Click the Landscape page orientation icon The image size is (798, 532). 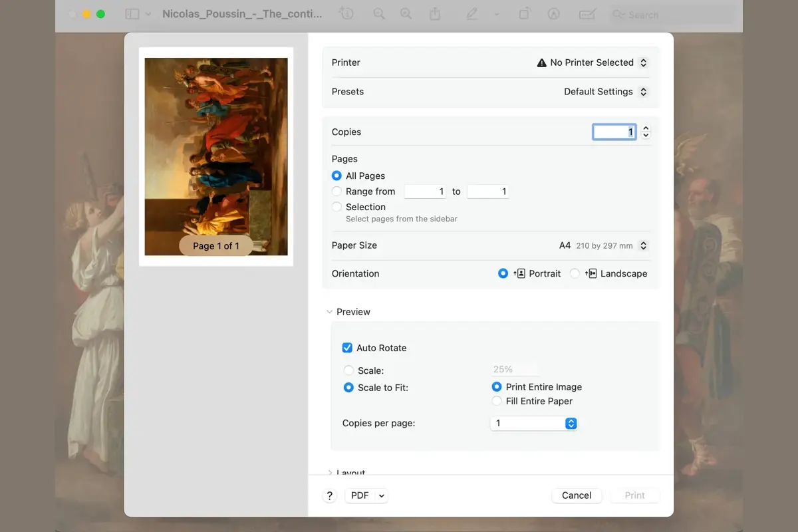point(591,273)
